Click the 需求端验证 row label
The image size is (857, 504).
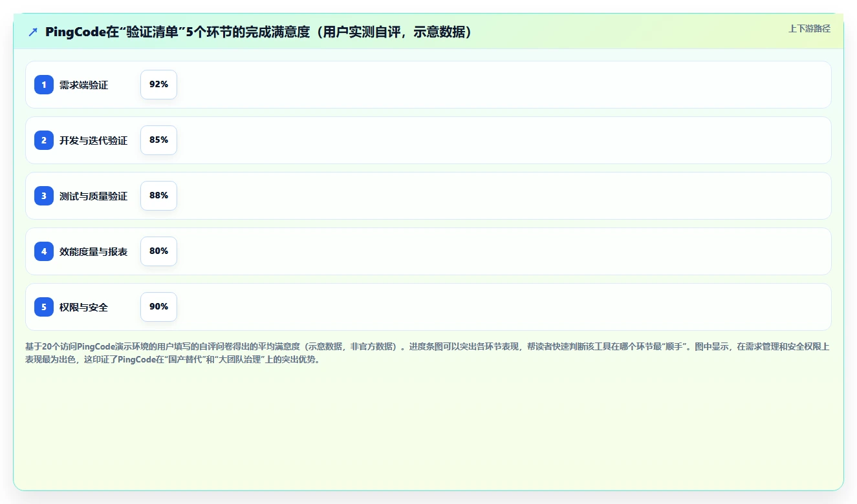point(83,85)
